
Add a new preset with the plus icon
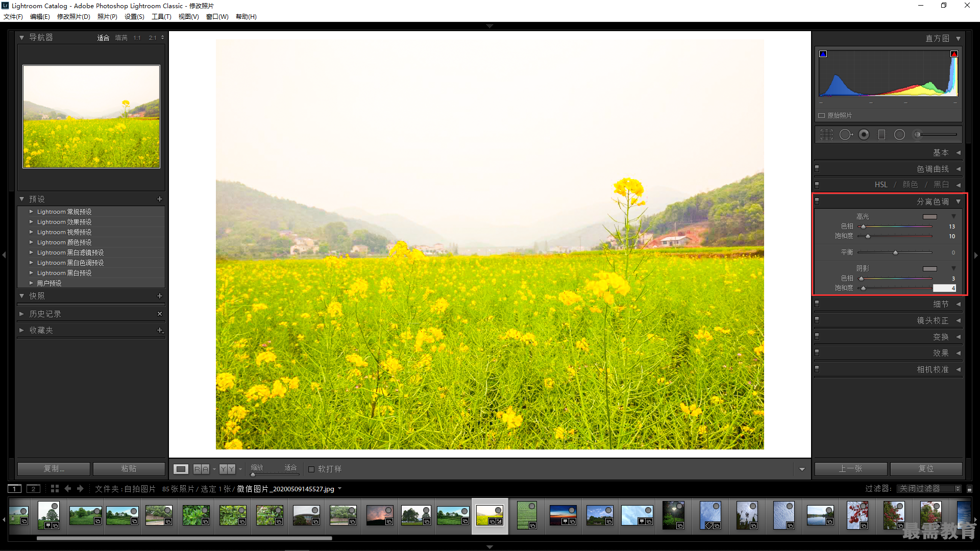(x=160, y=199)
